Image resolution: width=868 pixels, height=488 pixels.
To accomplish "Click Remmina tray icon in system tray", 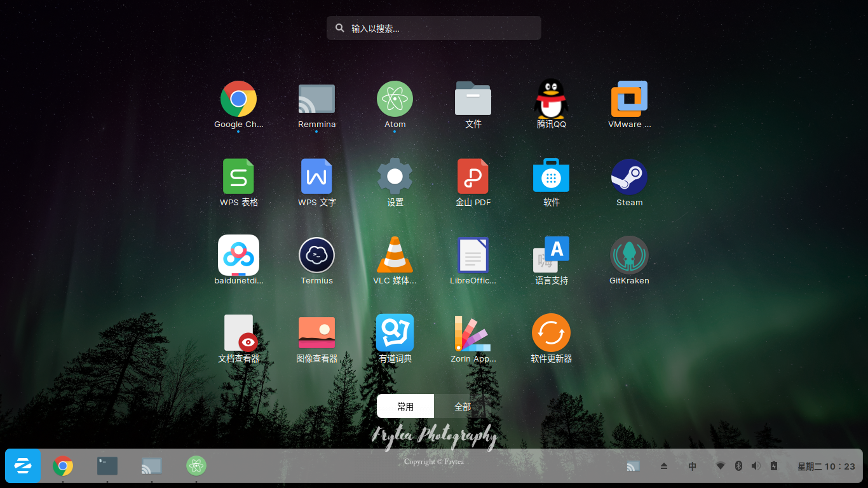I will click(x=633, y=466).
